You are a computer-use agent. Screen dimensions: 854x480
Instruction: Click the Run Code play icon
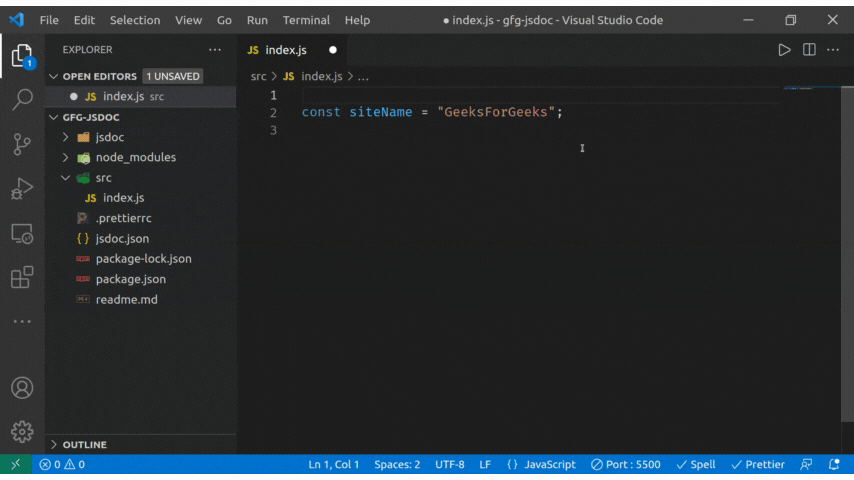pos(784,50)
